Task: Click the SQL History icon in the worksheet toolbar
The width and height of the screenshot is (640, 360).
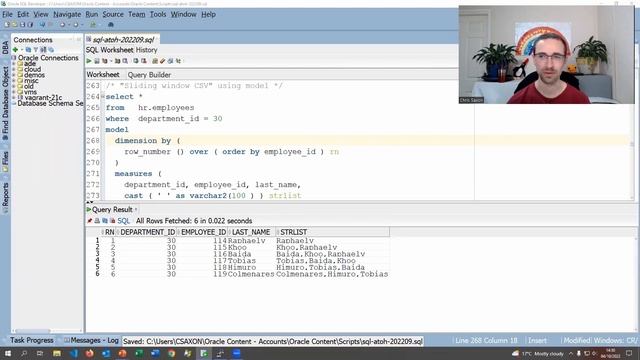Action: 170,61
